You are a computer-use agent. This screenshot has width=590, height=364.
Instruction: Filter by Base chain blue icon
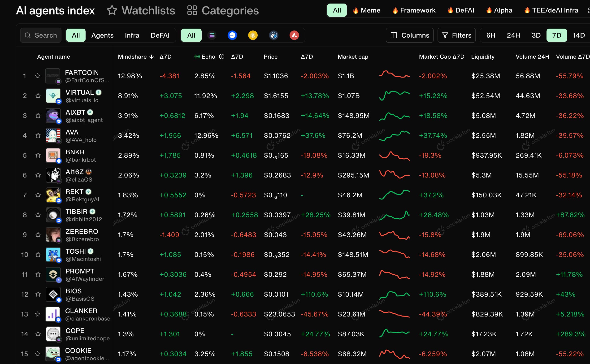tap(232, 35)
